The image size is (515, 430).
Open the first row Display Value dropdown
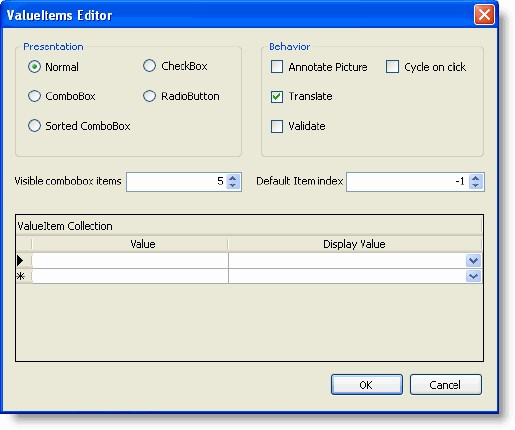point(473,260)
